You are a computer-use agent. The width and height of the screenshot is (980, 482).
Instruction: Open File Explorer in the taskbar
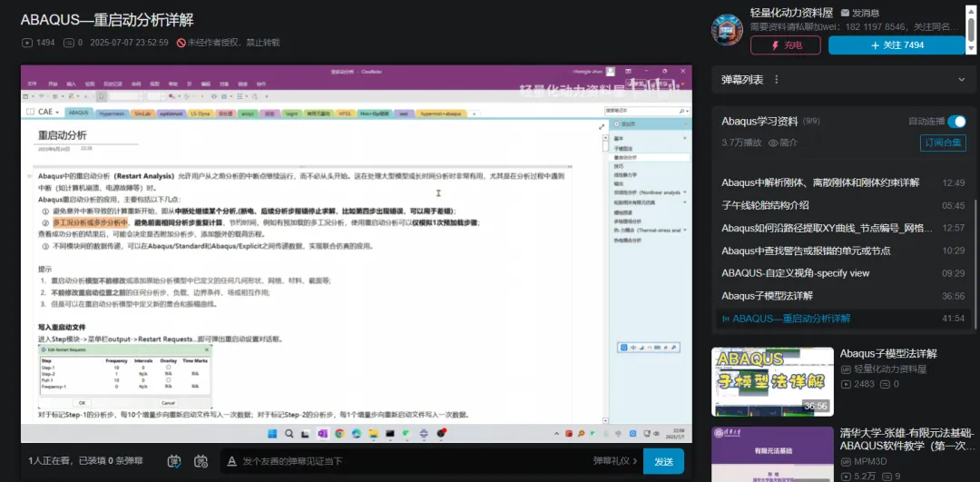click(x=373, y=433)
